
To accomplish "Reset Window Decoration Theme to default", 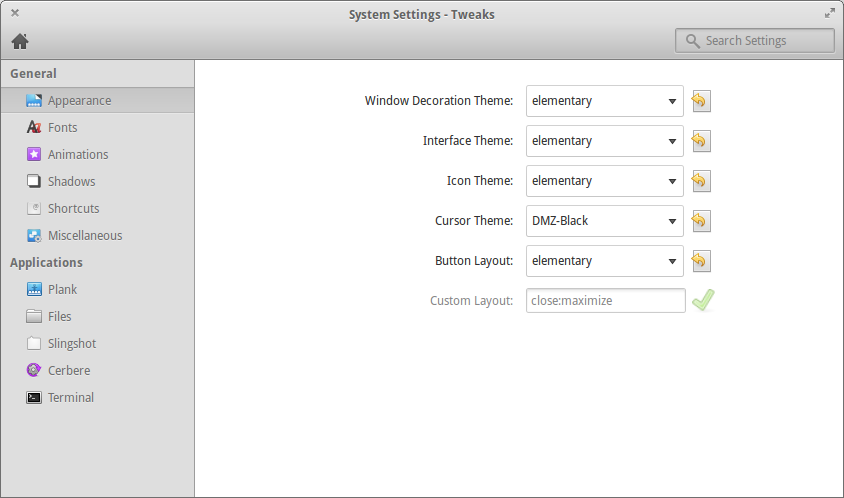I will [x=701, y=101].
